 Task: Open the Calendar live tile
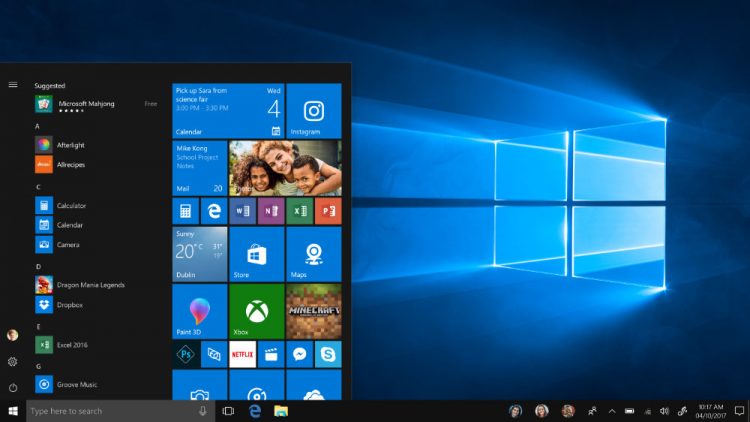click(x=228, y=111)
